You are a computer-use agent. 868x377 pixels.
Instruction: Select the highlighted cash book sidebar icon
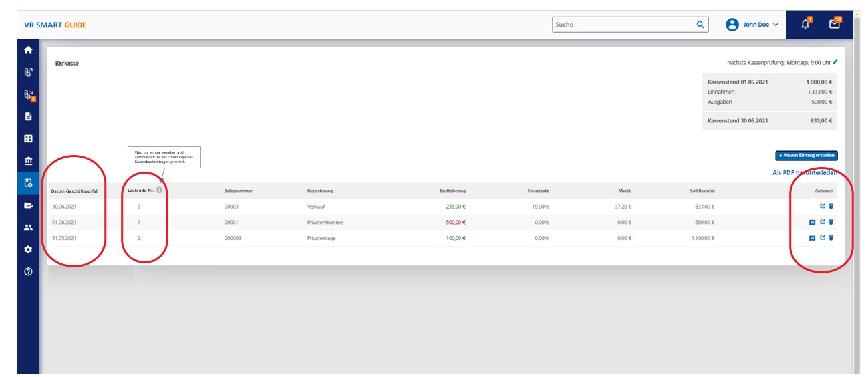tap(28, 183)
